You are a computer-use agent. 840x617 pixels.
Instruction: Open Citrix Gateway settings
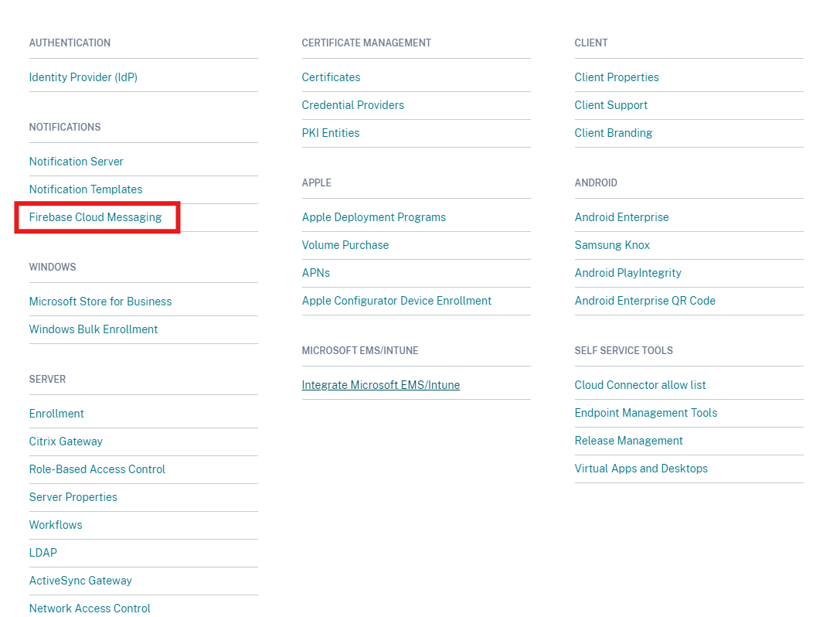tap(66, 441)
